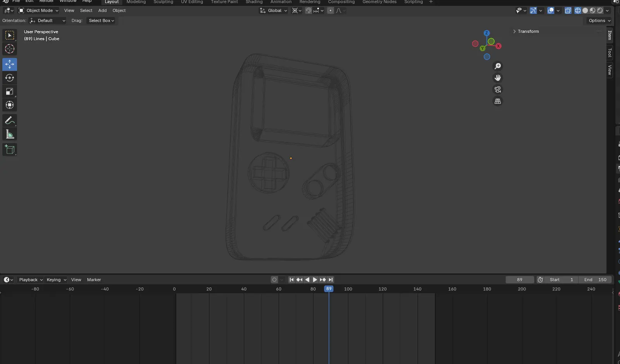
Task: Choose the Annotate pencil tool
Action: click(10, 121)
